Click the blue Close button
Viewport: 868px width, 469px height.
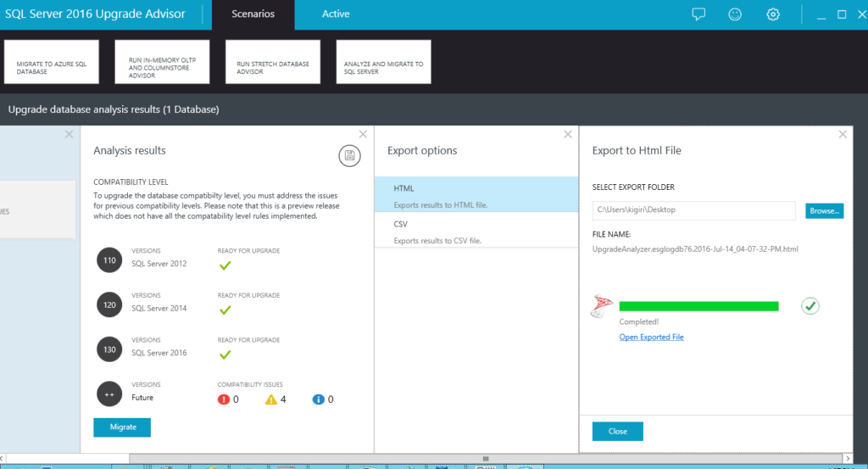coord(618,432)
